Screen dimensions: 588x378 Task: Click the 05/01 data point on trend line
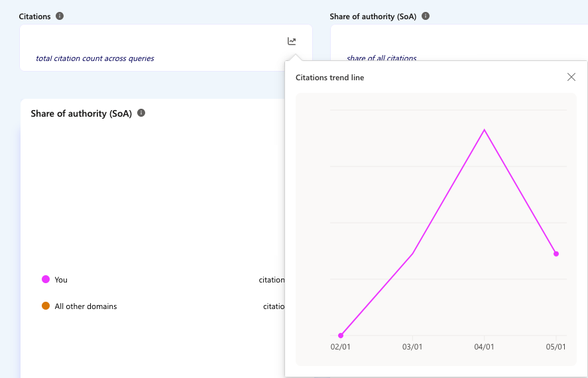click(556, 254)
